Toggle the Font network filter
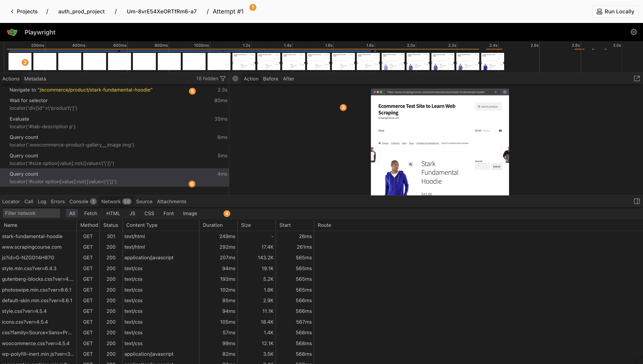This screenshot has width=643, height=364. tap(168, 213)
